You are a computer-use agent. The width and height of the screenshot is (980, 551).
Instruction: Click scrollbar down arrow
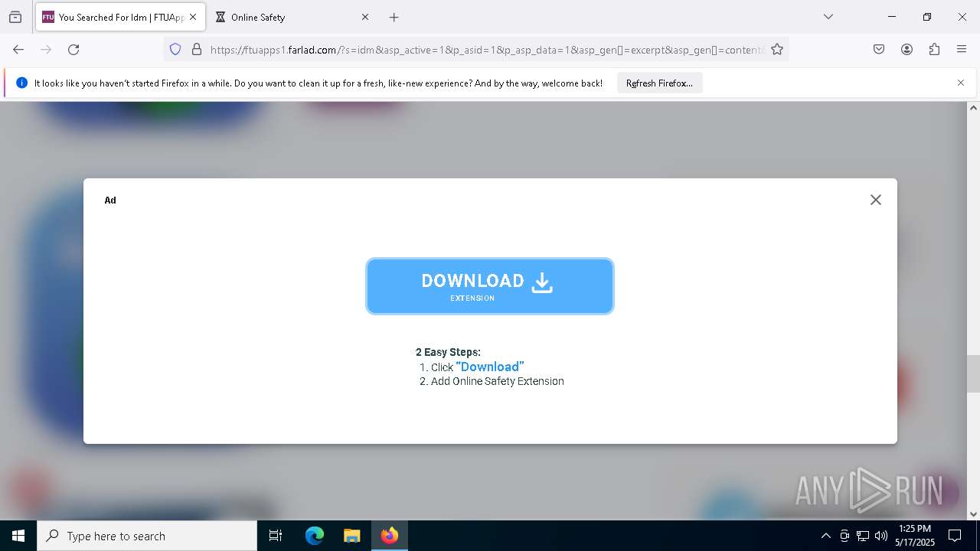(x=973, y=514)
